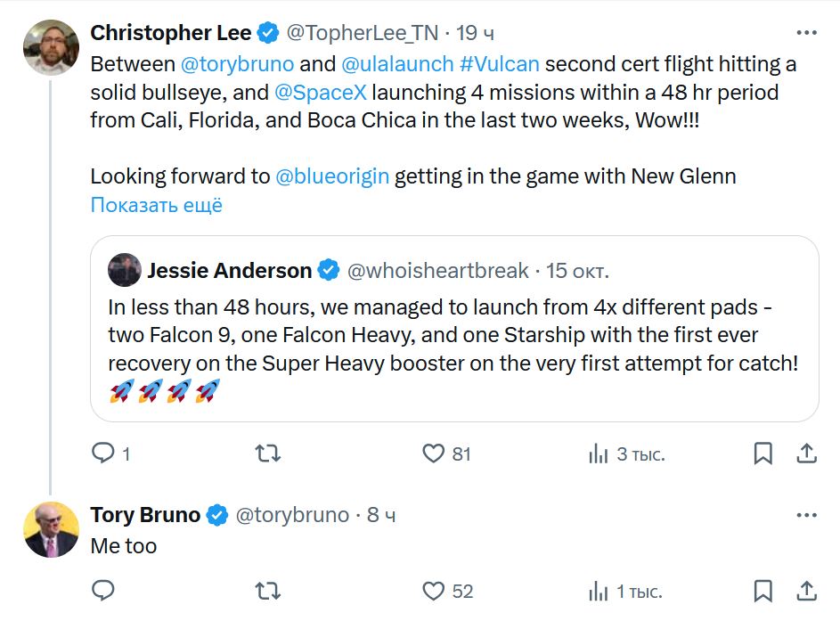Reply to Tory Bruno's tweet
This screenshot has height=621, width=840.
(x=103, y=591)
